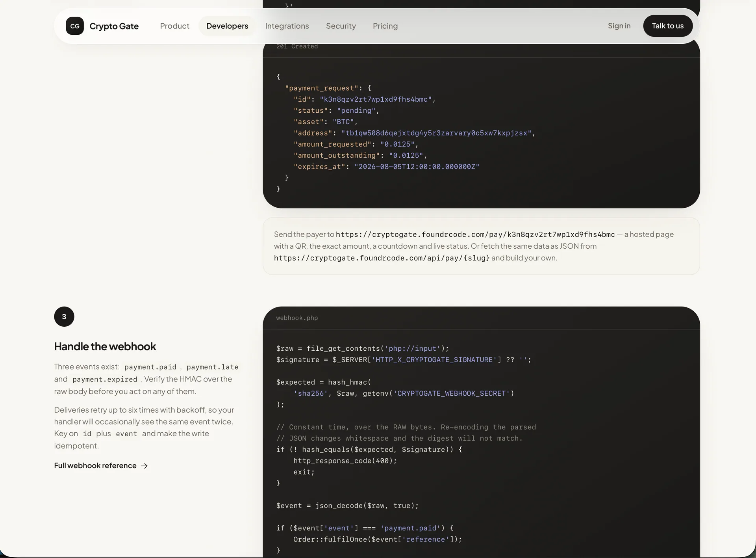Click the HTTP_X_CRYPTOGATE_SIGNATURE code line
This screenshot has height=558, width=756.
(404, 360)
